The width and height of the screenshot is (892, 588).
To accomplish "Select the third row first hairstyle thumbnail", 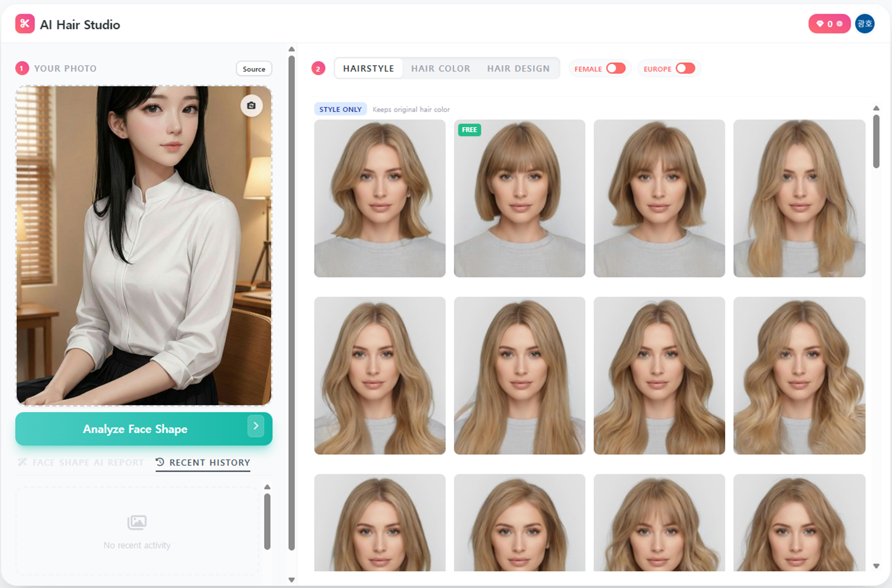I will point(380,523).
